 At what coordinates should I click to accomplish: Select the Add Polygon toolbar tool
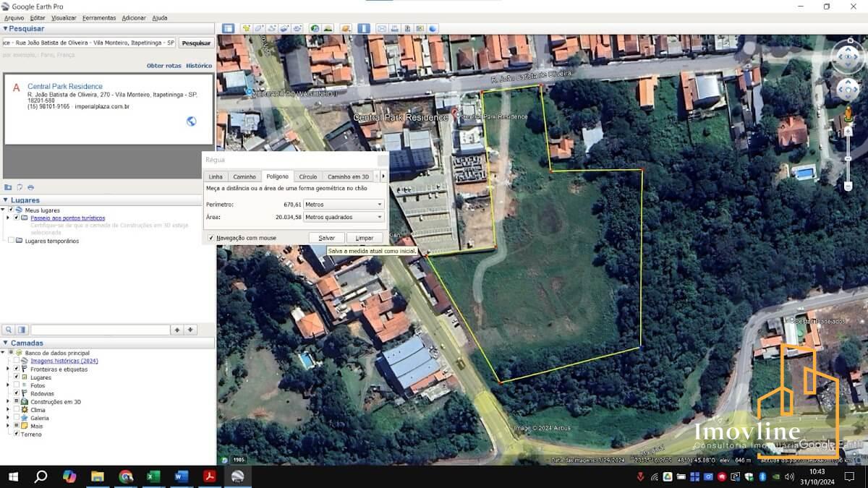click(259, 28)
